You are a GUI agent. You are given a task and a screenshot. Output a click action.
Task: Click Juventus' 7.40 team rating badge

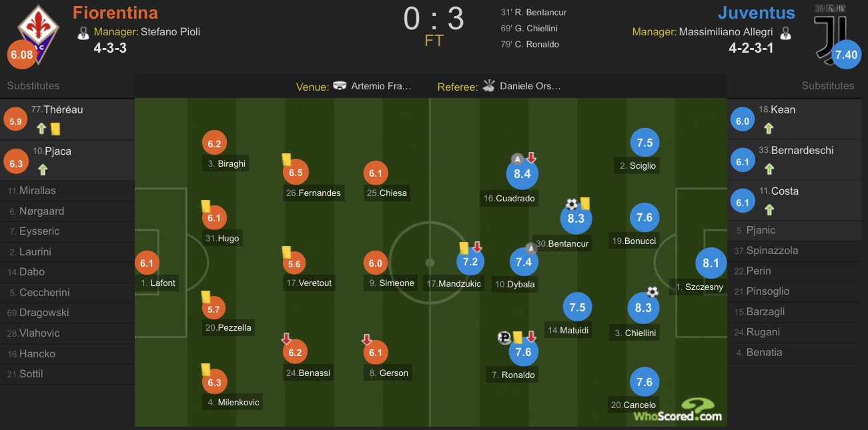click(846, 55)
